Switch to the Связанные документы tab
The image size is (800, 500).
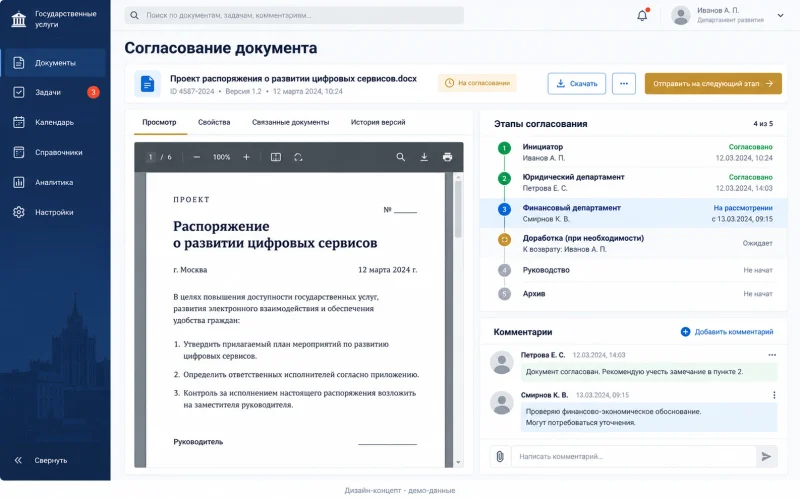291,122
